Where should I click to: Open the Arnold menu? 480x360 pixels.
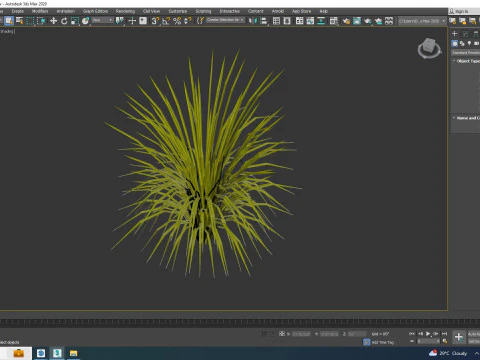tap(278, 11)
